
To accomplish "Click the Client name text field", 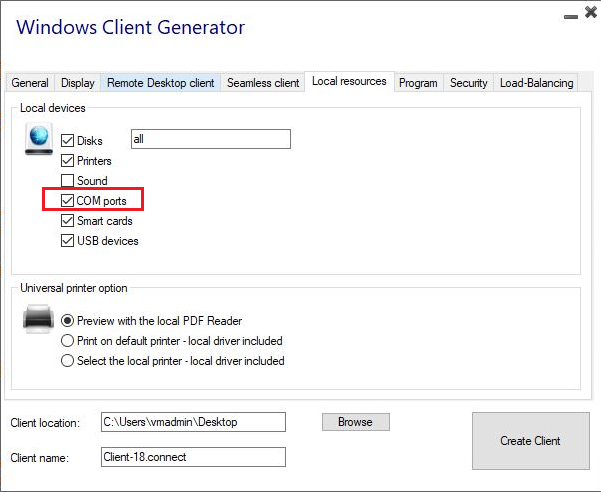I will 193,457.
